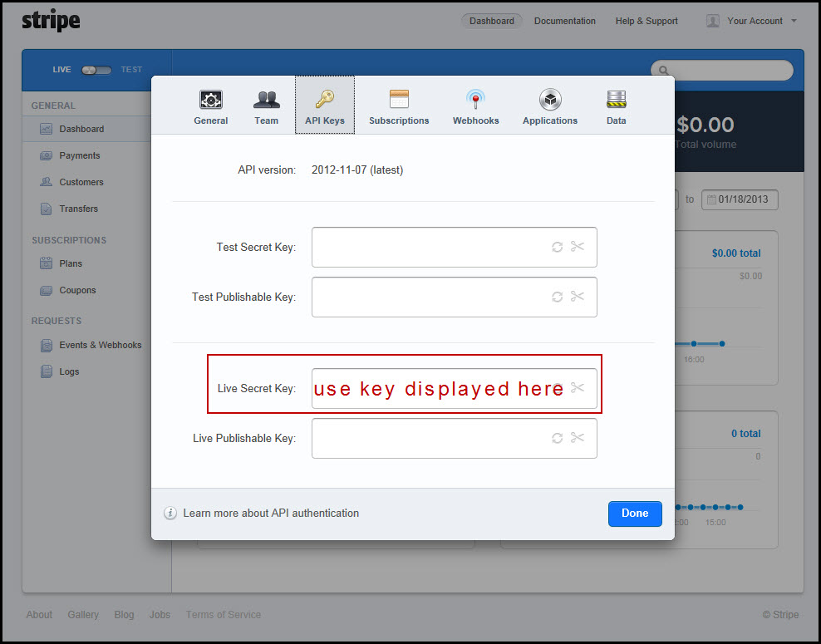
Task: Open the Subscriptions tab
Action: (399, 106)
